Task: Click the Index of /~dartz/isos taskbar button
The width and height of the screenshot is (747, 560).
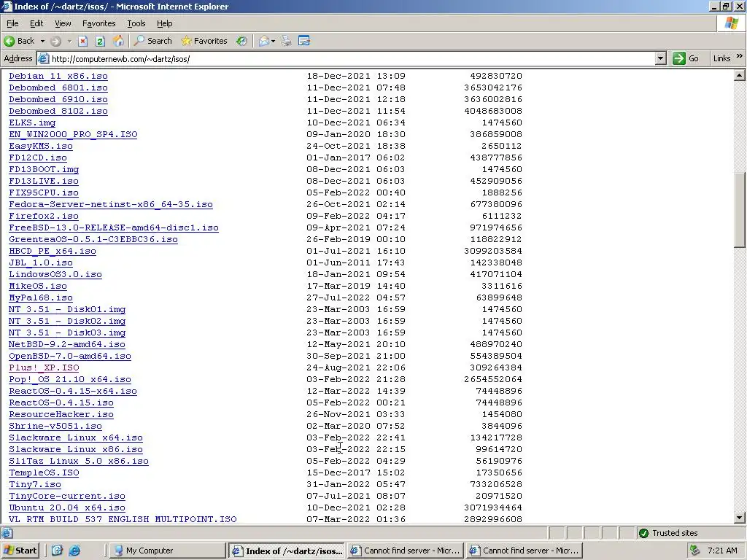Action: click(287, 551)
